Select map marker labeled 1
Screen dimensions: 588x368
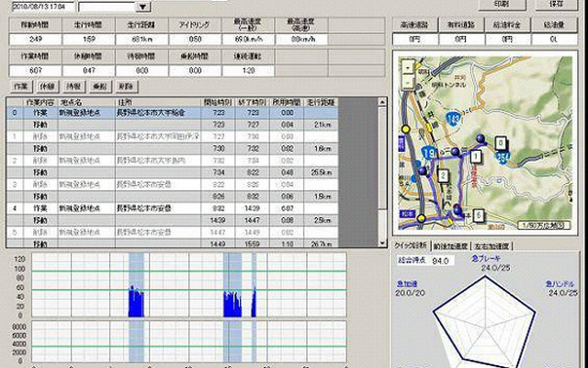476,155
